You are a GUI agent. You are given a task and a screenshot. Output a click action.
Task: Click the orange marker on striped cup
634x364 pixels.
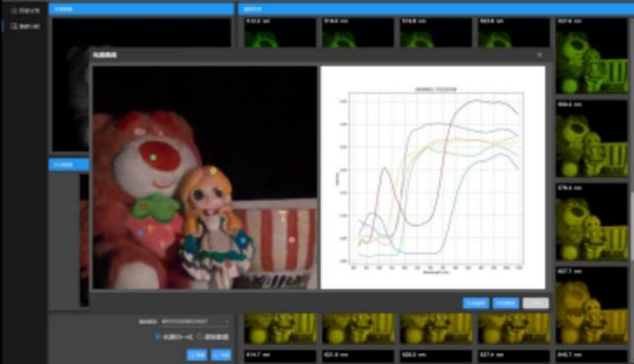point(291,240)
